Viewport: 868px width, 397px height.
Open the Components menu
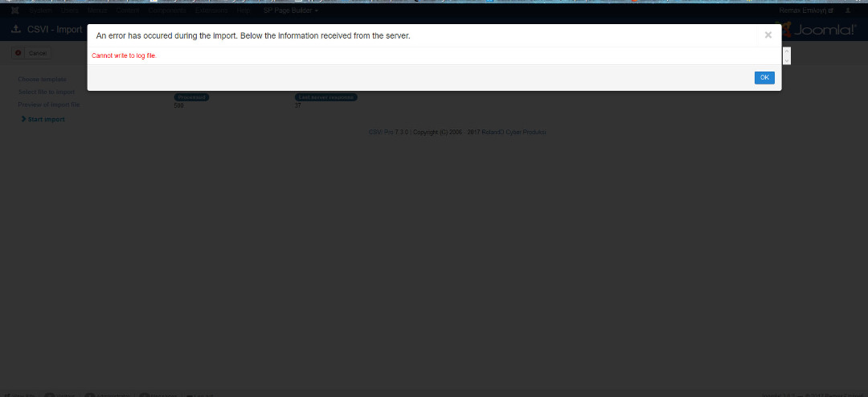click(x=166, y=10)
